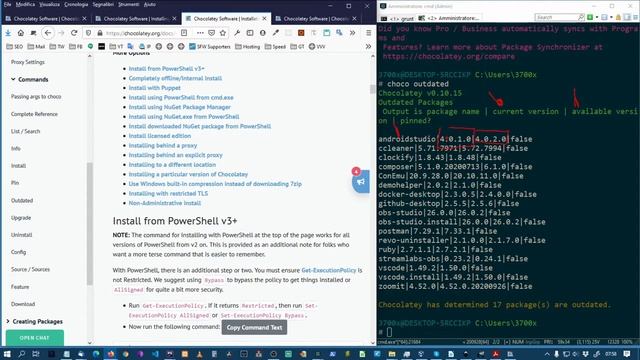Open the SFW Supporters bookmark

pyautogui.click(x=210, y=47)
